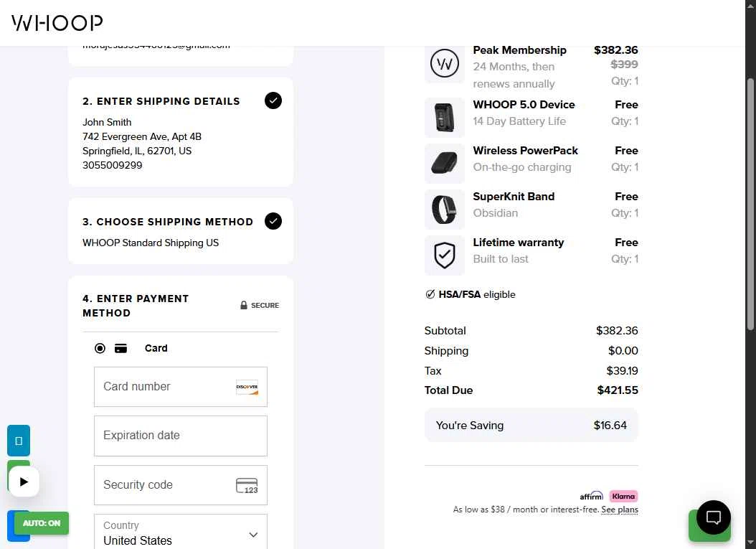756x549 pixels.
Task: Click the WHOOP logo in header
Action: 57,23
